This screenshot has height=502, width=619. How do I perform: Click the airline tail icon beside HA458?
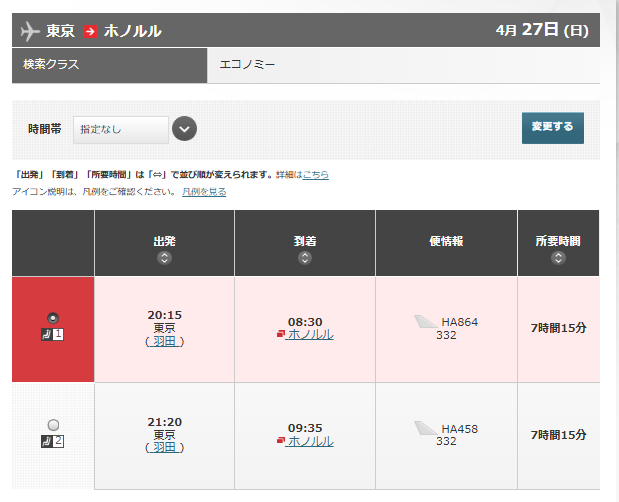click(426, 429)
